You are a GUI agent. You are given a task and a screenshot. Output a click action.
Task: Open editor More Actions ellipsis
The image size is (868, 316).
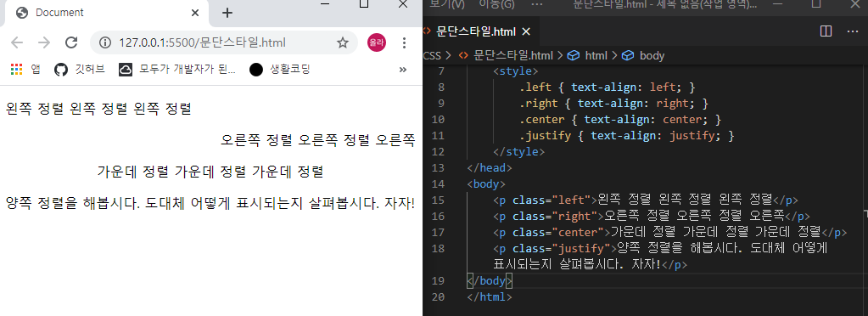point(853,31)
